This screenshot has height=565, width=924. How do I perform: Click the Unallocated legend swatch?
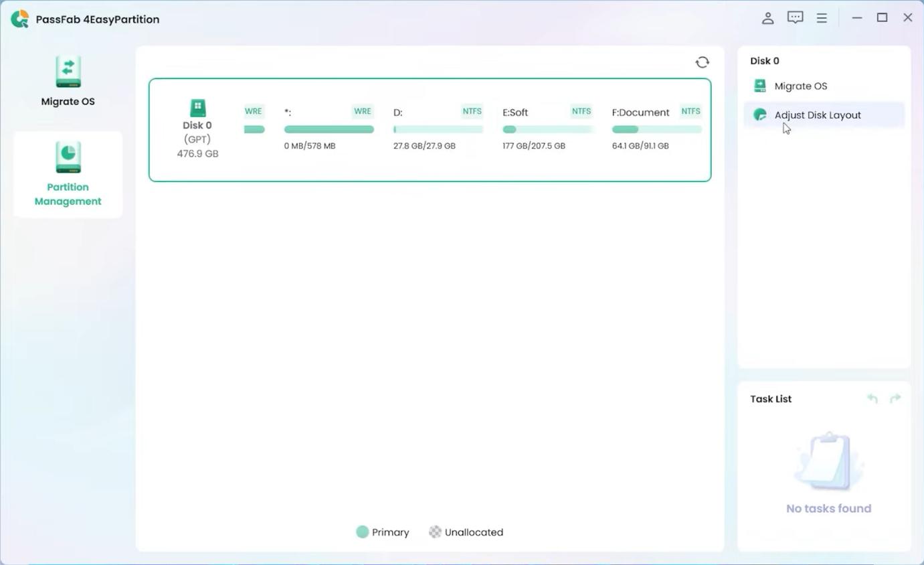click(x=435, y=532)
